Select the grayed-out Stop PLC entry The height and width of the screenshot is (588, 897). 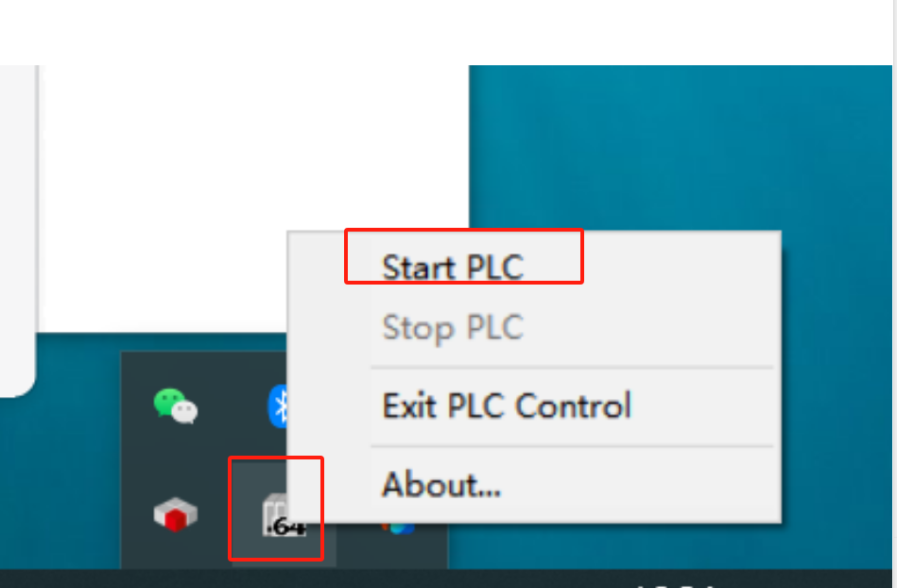(x=453, y=328)
